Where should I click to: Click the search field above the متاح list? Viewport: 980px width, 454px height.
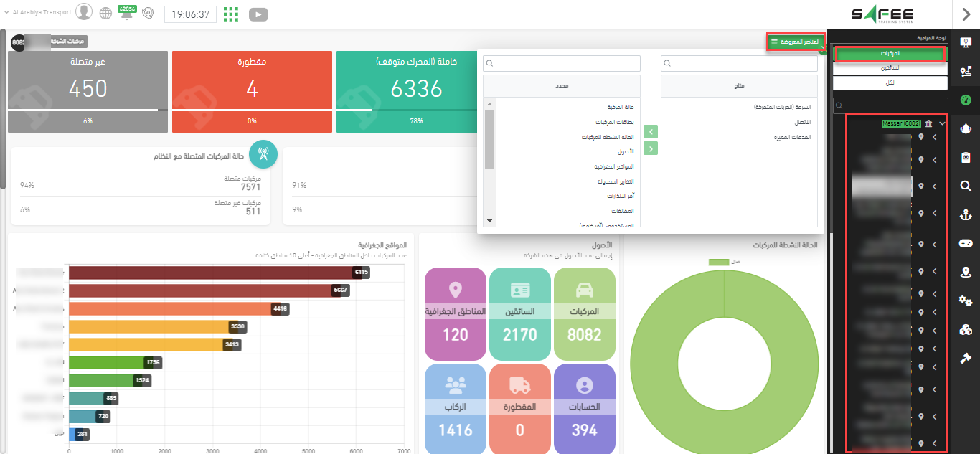tap(739, 64)
